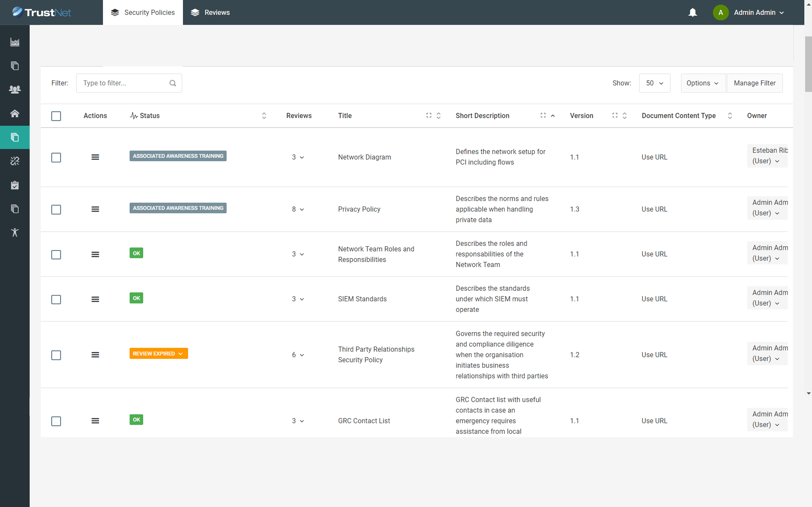812x507 pixels.
Task: Click the broken link sidebar icon
Action: pos(15,161)
